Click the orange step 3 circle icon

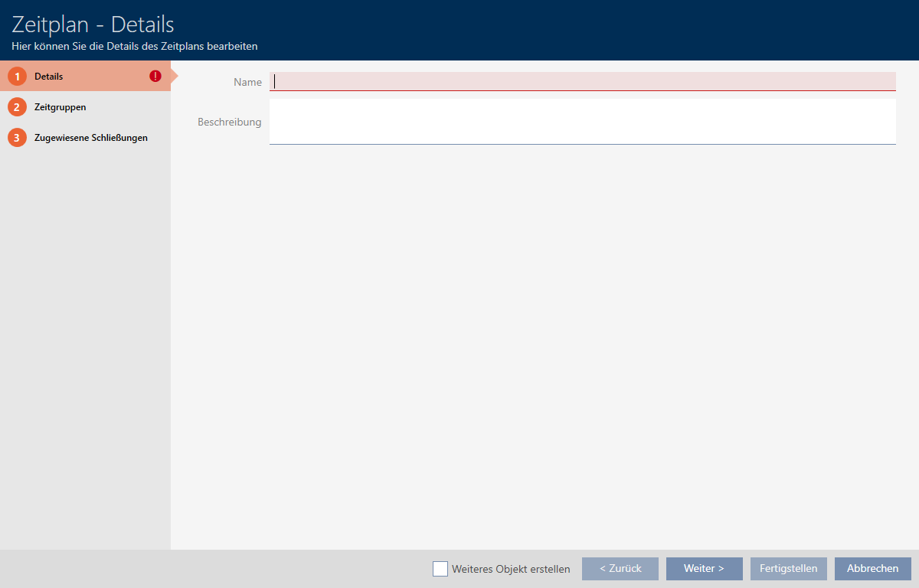(x=17, y=138)
